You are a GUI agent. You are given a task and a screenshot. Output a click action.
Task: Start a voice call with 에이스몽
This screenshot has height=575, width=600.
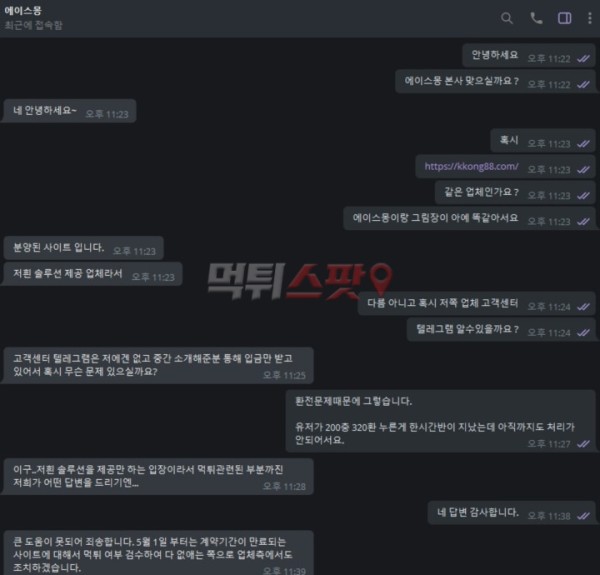click(x=536, y=18)
